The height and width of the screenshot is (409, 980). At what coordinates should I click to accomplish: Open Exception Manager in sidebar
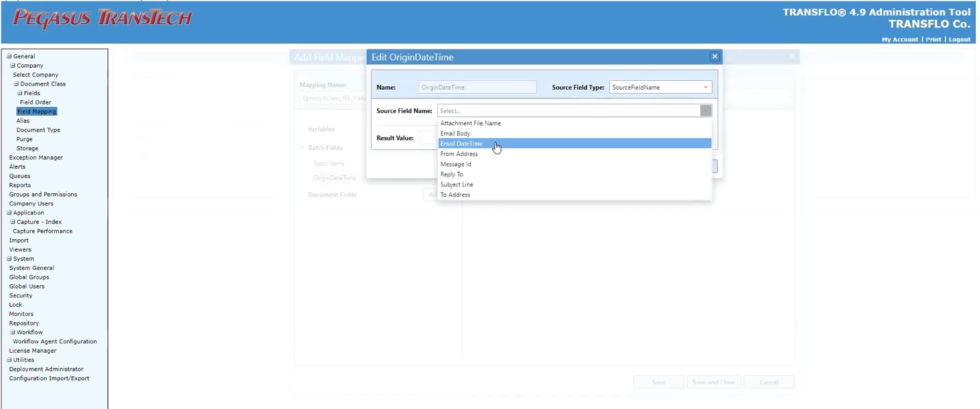click(x=36, y=158)
